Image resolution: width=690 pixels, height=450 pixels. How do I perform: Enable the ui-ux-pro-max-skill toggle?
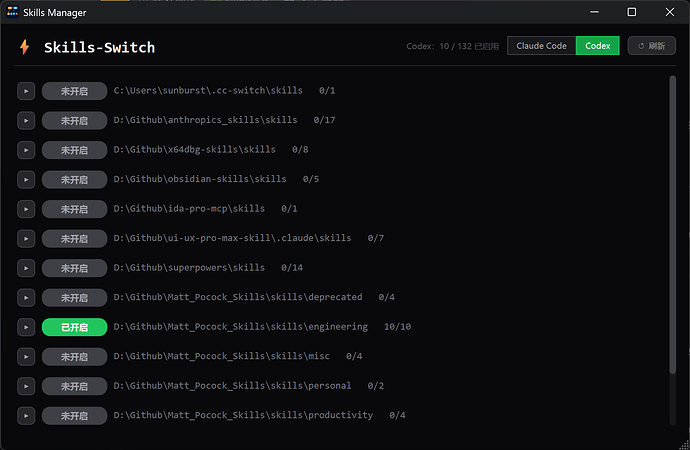(74, 238)
